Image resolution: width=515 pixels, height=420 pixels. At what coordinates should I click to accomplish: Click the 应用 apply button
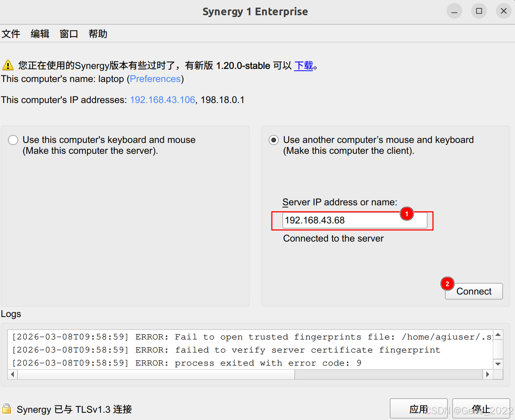click(418, 409)
